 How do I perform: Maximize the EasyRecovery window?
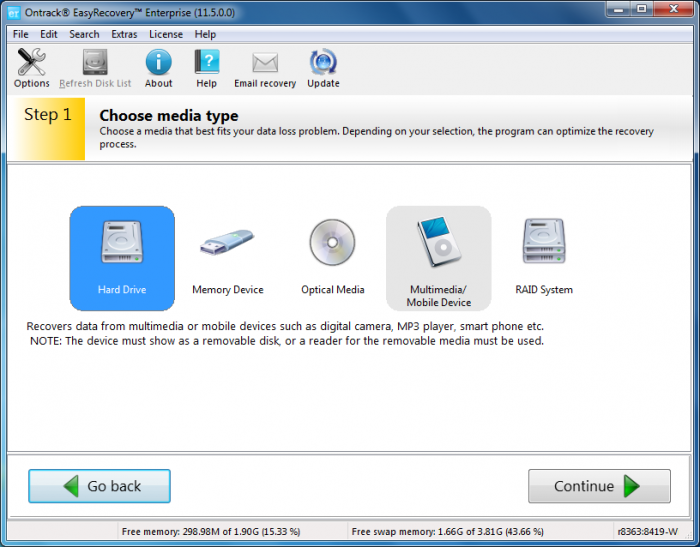pyautogui.click(x=642, y=9)
